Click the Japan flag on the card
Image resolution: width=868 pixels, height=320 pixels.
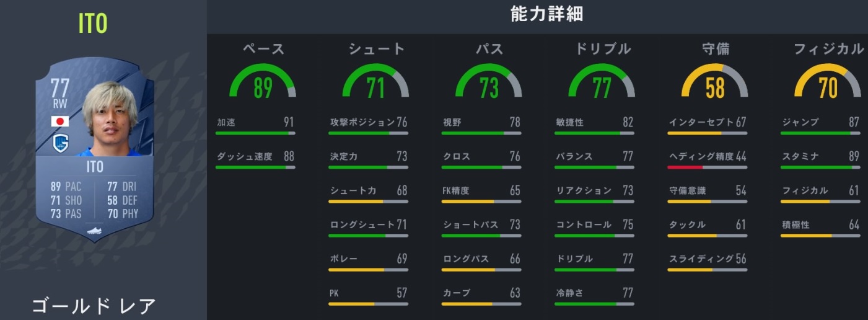click(x=60, y=121)
